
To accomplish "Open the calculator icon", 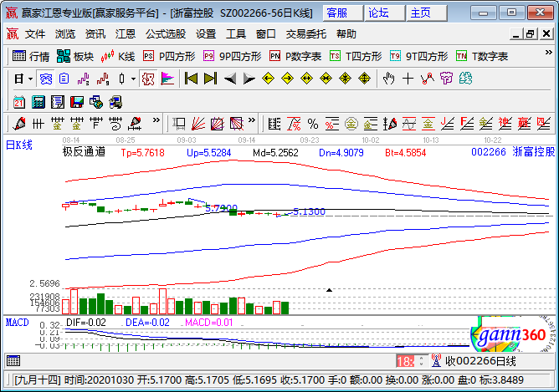I will point(38,103).
